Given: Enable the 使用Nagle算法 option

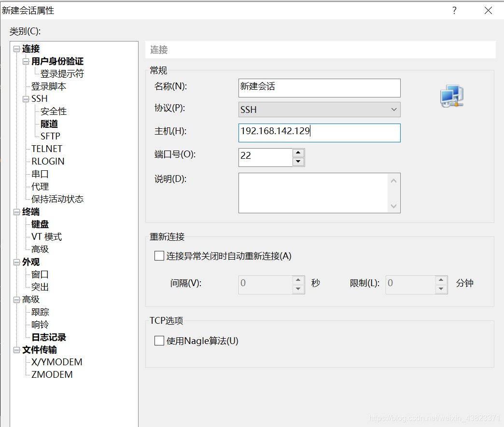Looking at the screenshot, I should click(x=159, y=340).
